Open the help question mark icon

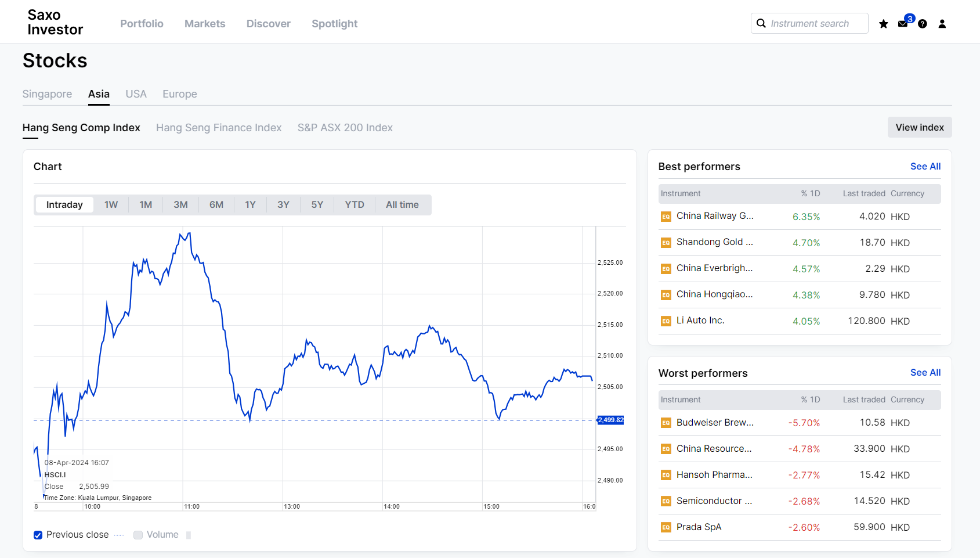point(923,24)
